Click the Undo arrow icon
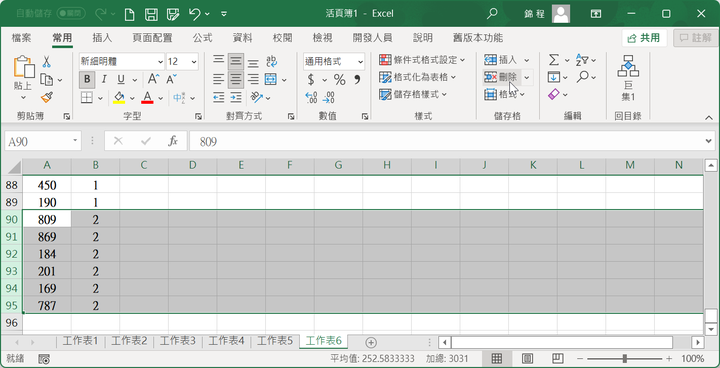The width and height of the screenshot is (720, 368). (194, 14)
